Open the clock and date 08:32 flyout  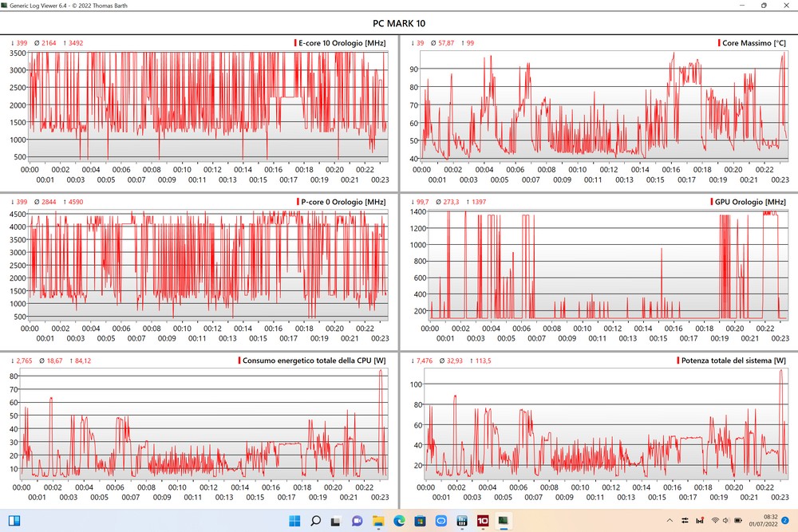[x=764, y=521]
